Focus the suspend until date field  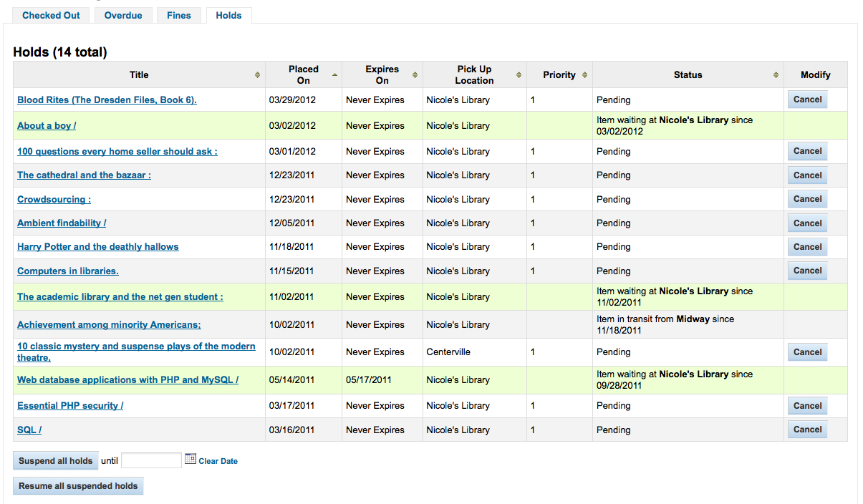point(151,460)
